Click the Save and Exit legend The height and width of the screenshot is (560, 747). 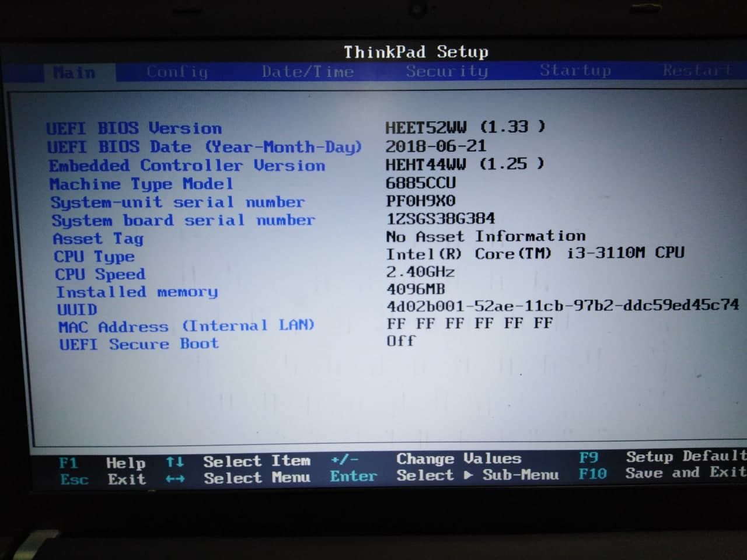[686, 473]
